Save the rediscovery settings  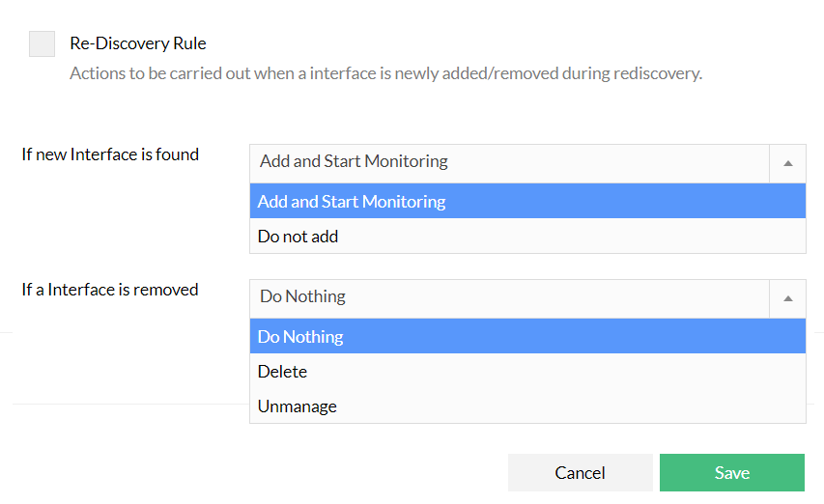point(731,473)
